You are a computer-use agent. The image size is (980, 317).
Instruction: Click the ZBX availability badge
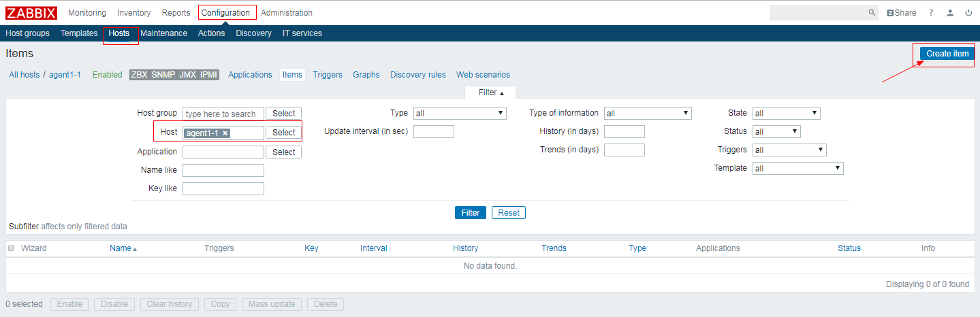point(140,75)
